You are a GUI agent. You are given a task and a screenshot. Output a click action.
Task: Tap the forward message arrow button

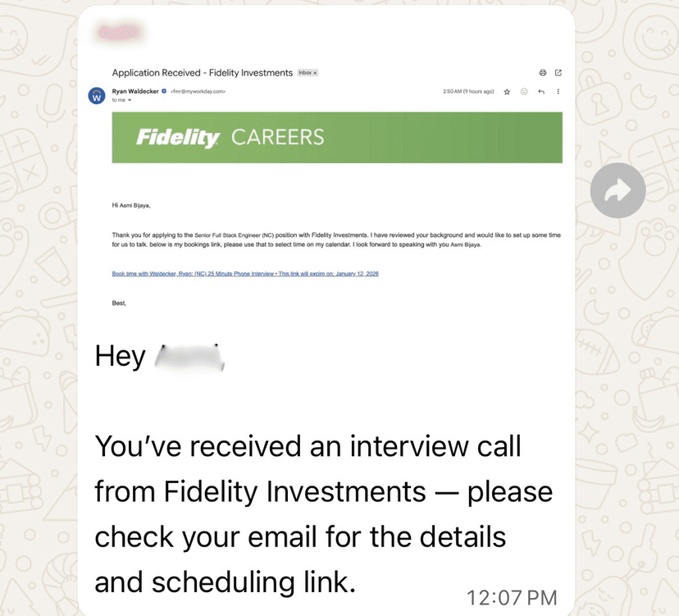click(617, 190)
